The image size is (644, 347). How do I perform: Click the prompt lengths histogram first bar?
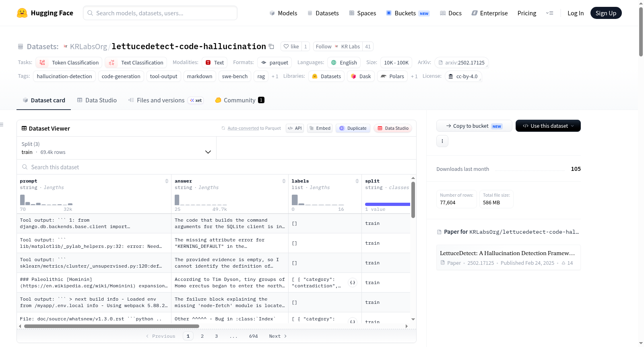coord(23,200)
